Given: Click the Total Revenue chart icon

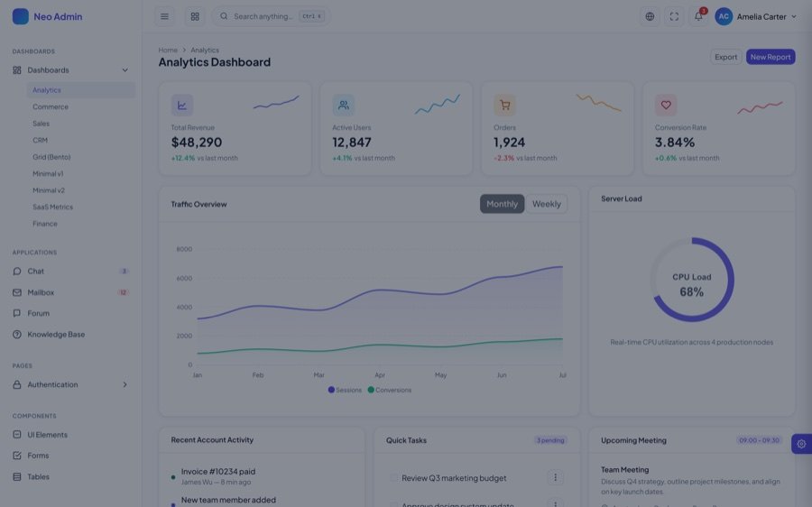Looking at the screenshot, I should (x=182, y=106).
